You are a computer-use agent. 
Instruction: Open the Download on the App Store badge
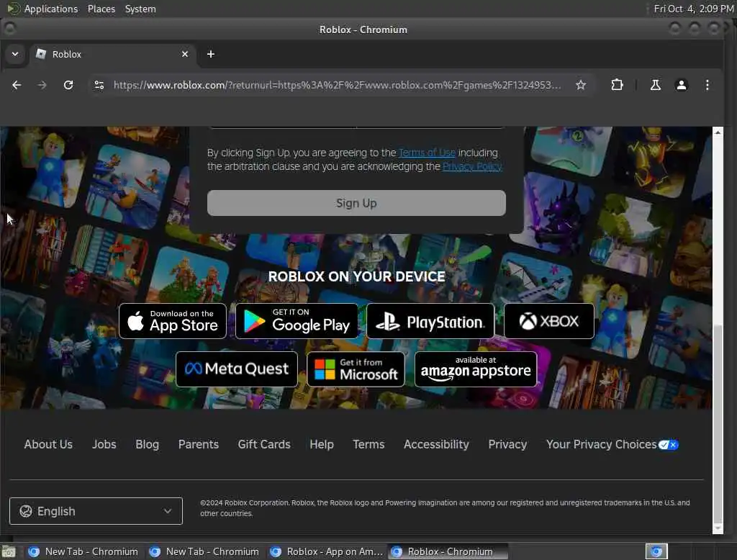pos(173,321)
